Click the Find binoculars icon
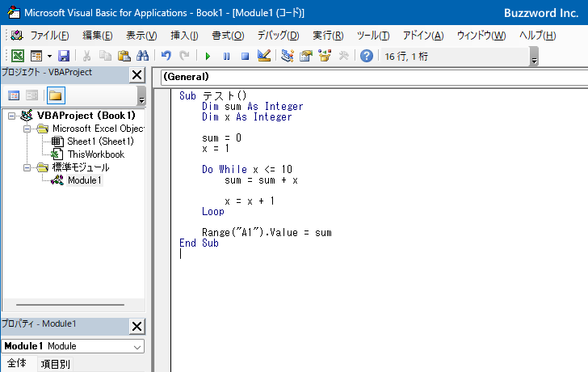588x372 pixels. tap(142, 56)
